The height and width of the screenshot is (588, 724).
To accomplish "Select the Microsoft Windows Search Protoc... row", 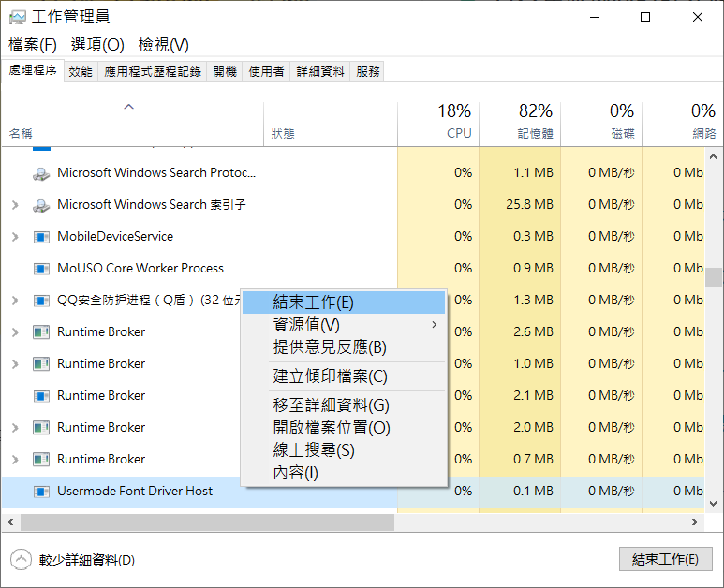I will (x=353, y=173).
